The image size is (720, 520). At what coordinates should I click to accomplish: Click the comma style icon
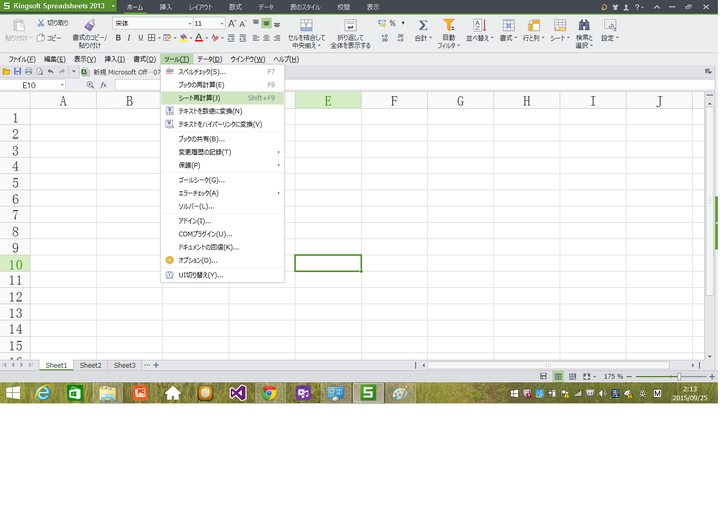point(403,23)
